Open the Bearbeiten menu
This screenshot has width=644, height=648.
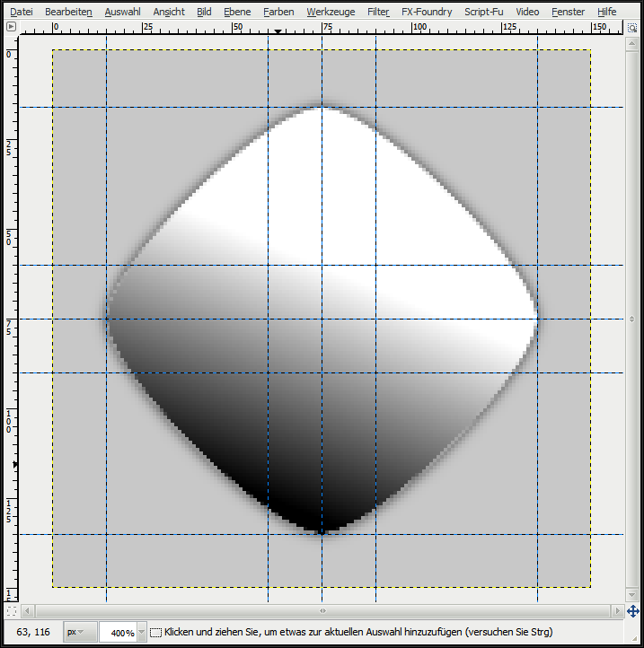coord(68,12)
